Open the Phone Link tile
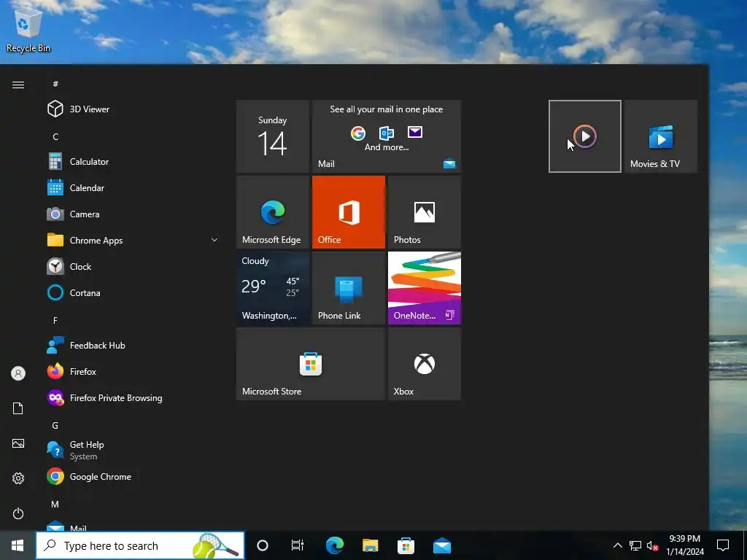747x560 pixels. coord(348,287)
